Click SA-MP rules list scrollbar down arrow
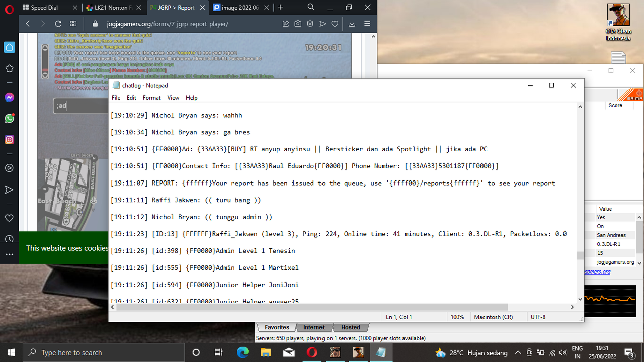 [639, 263]
